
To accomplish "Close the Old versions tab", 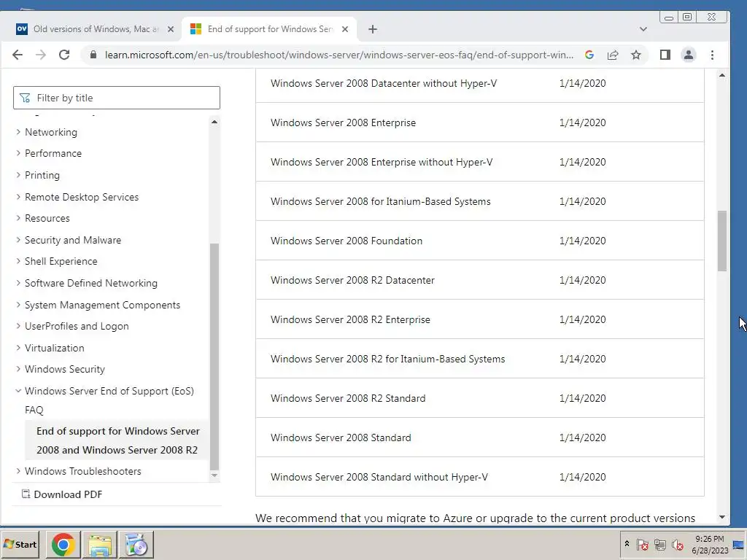I will coord(171,29).
